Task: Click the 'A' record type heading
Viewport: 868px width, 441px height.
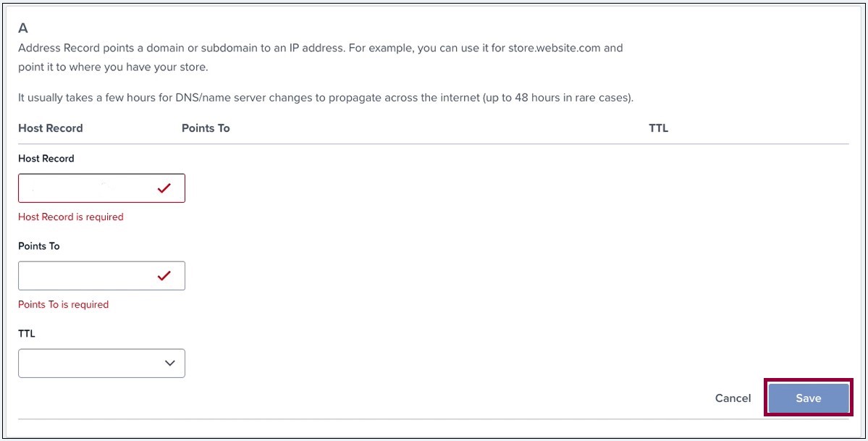Action: point(22,28)
